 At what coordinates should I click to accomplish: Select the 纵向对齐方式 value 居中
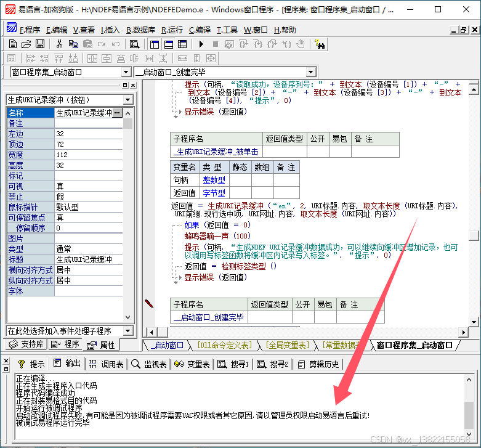(x=89, y=280)
